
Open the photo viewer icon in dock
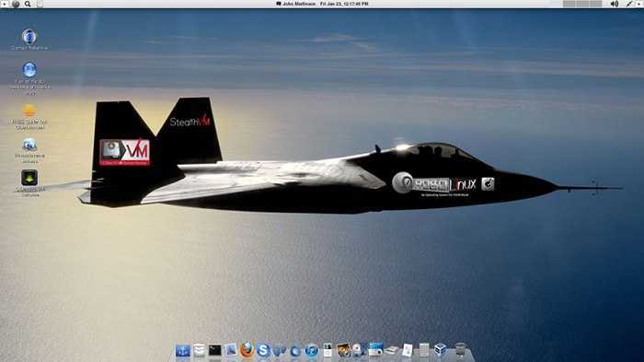pyautogui.click(x=343, y=350)
